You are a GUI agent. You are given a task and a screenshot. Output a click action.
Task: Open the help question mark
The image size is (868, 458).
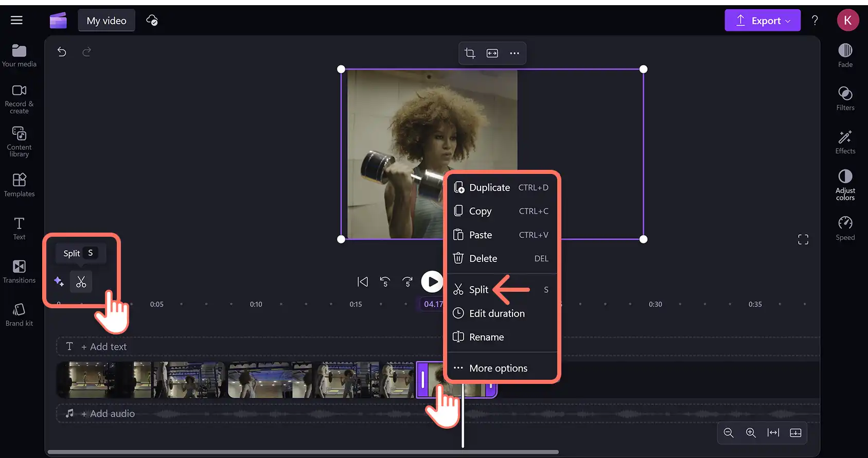click(x=815, y=20)
